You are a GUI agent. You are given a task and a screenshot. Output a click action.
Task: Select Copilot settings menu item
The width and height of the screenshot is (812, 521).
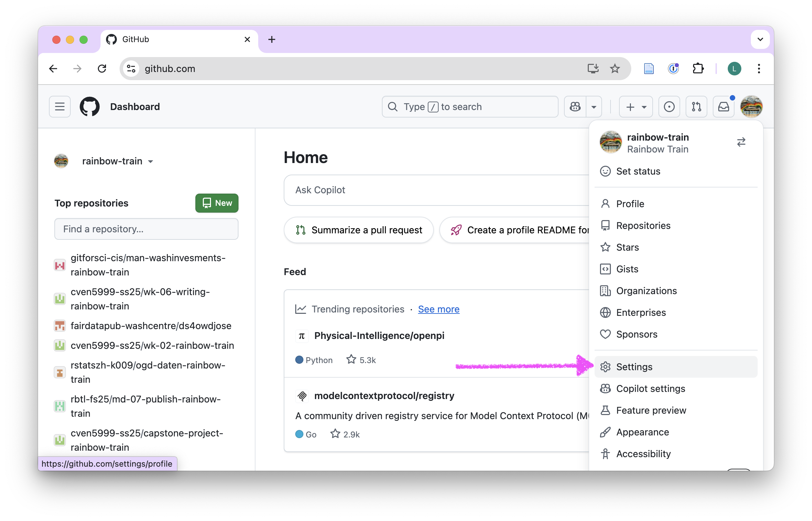pos(650,389)
